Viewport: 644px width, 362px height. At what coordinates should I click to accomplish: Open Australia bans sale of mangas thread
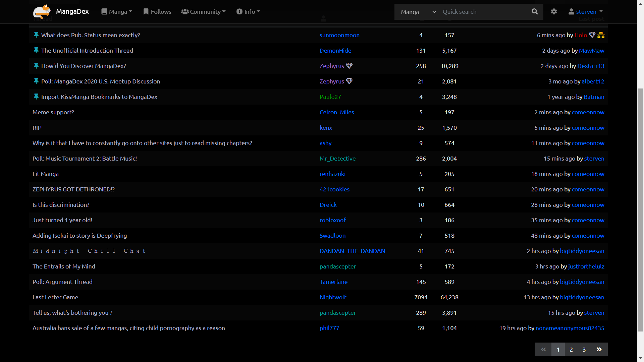tap(129, 328)
